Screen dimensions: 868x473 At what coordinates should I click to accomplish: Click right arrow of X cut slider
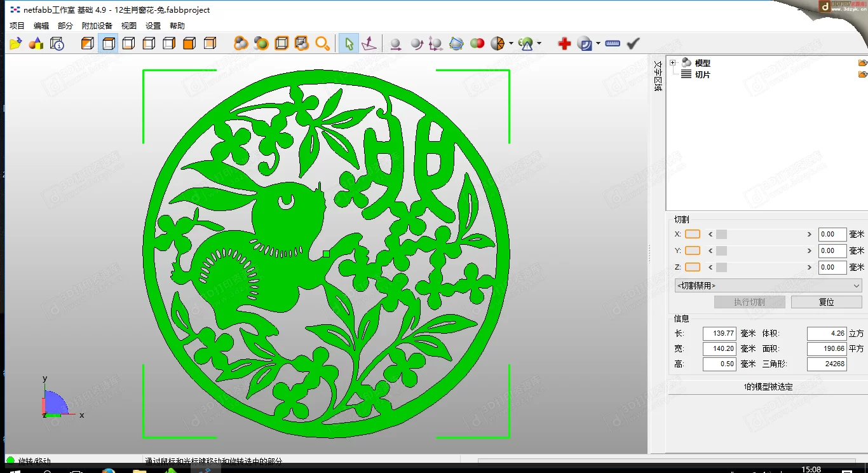[x=809, y=234]
